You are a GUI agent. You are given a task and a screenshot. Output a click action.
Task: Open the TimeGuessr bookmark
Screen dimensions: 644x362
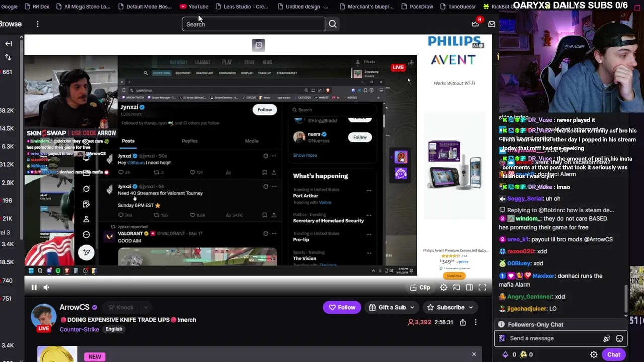tap(457, 6)
